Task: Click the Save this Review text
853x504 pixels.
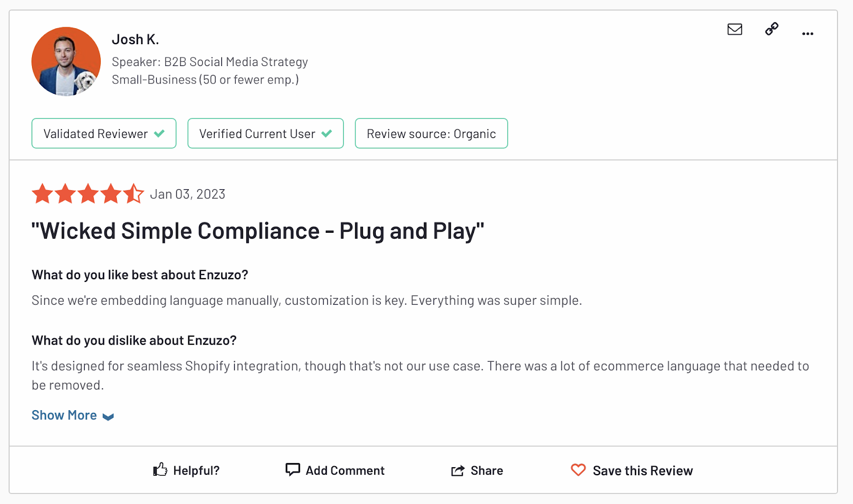Action: [642, 470]
